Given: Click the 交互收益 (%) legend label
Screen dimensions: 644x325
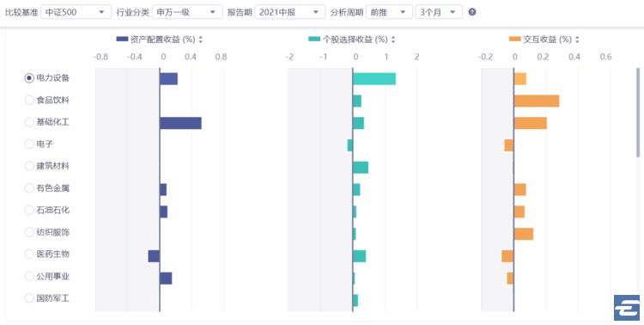Looking at the screenshot, I should click(x=547, y=40).
